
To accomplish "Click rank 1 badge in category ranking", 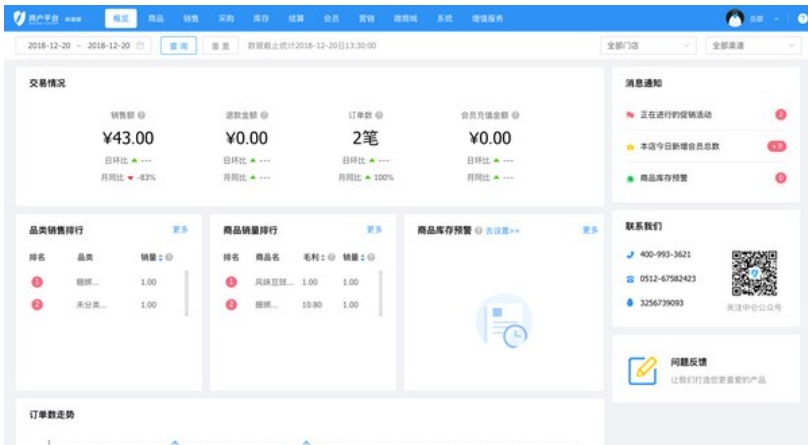I will (x=37, y=282).
